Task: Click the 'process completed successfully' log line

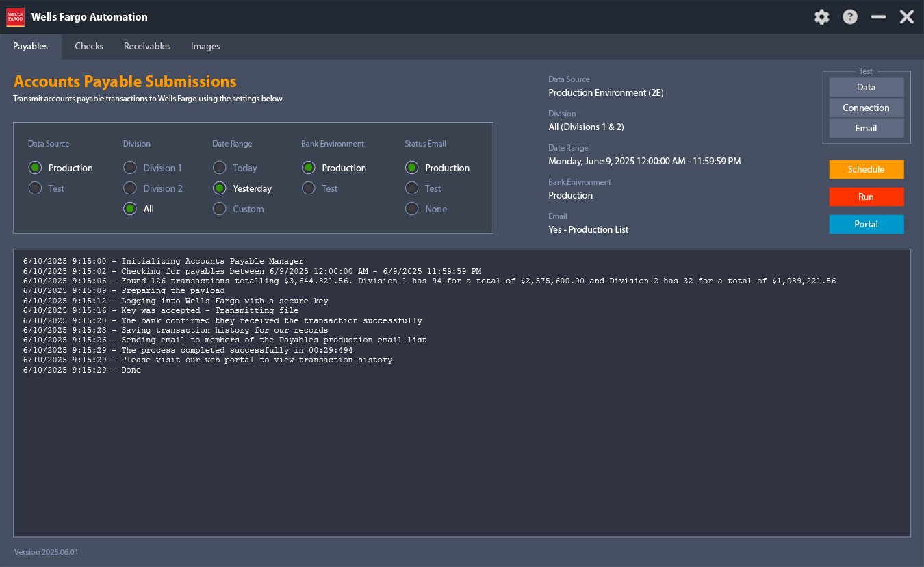Action: click(188, 351)
